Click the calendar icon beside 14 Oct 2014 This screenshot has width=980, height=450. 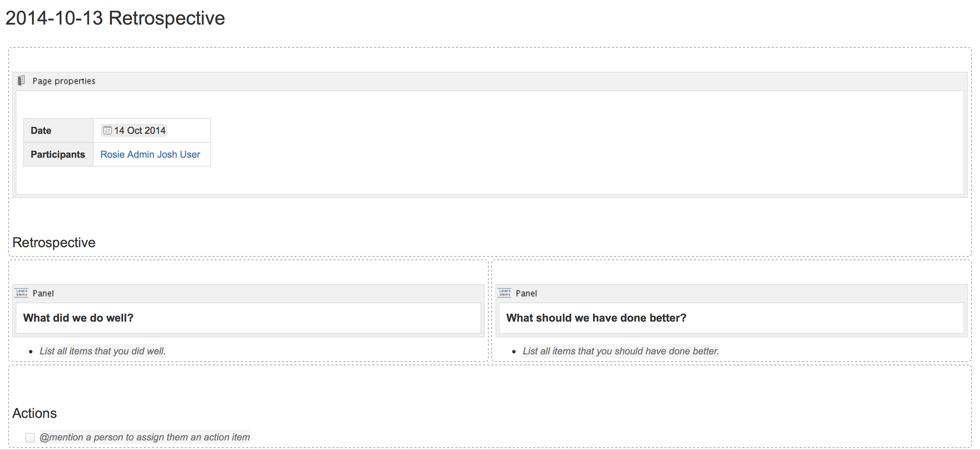tap(107, 130)
